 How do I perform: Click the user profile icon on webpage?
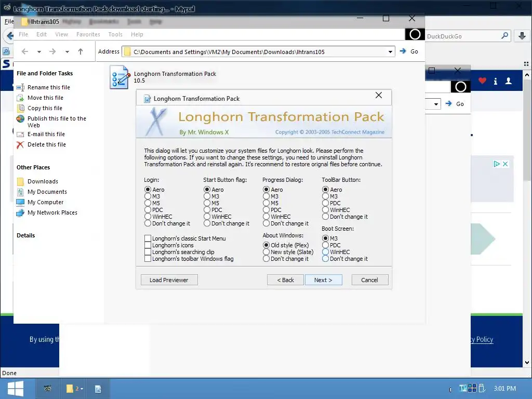tap(508, 81)
